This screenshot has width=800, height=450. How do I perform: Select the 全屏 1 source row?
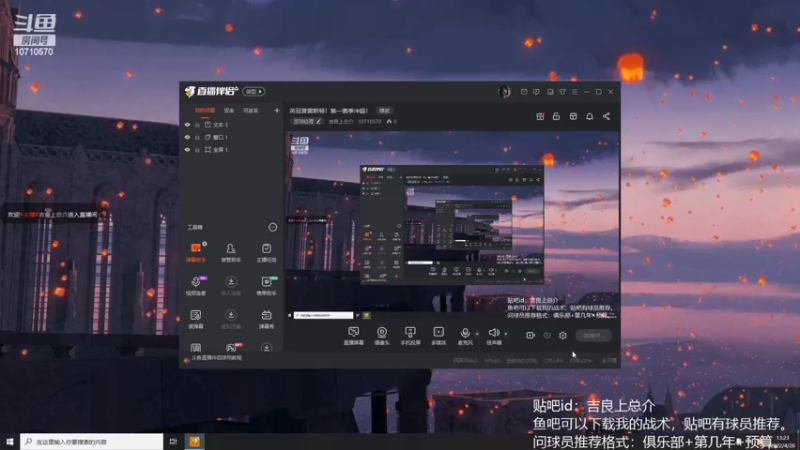pyautogui.click(x=232, y=149)
